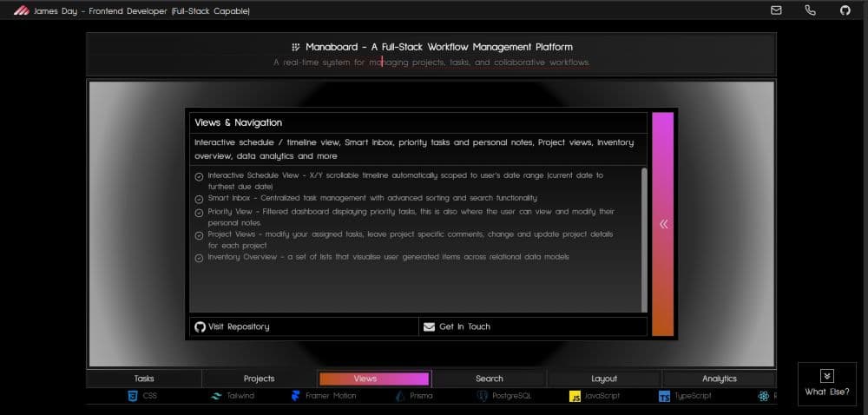Open the GitHub icon in the header
This screenshot has width=868, height=415.
point(845,10)
